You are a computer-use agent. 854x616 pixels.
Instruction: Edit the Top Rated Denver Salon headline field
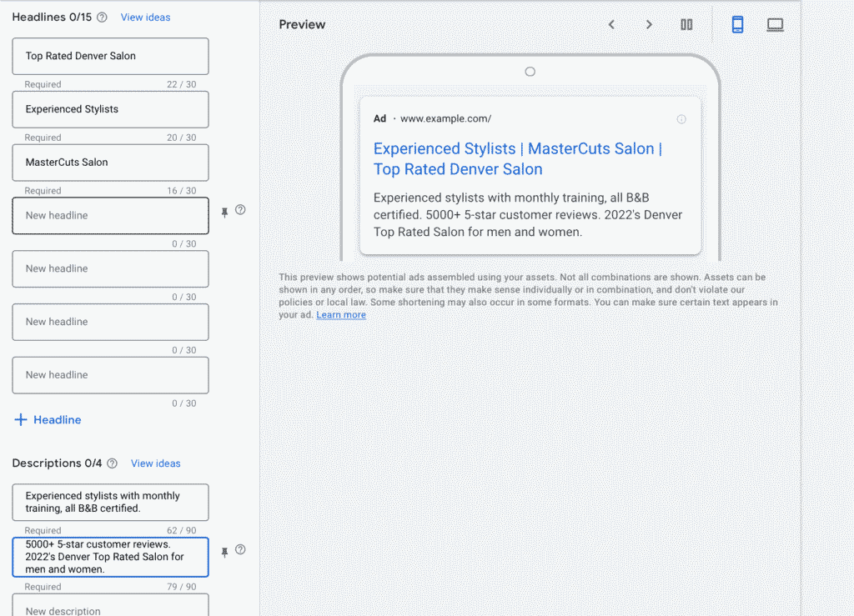[110, 57]
